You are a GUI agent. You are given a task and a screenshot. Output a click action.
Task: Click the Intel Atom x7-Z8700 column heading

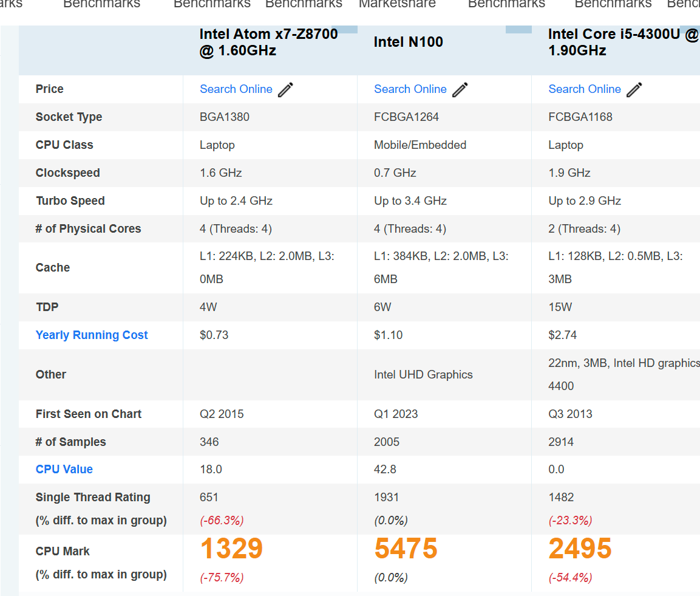pos(269,42)
